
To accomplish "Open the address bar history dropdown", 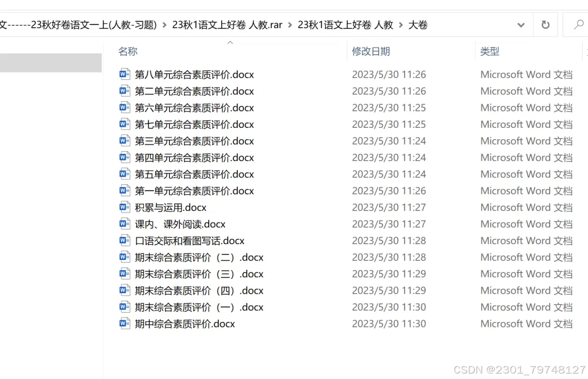I will pyautogui.click(x=521, y=25).
